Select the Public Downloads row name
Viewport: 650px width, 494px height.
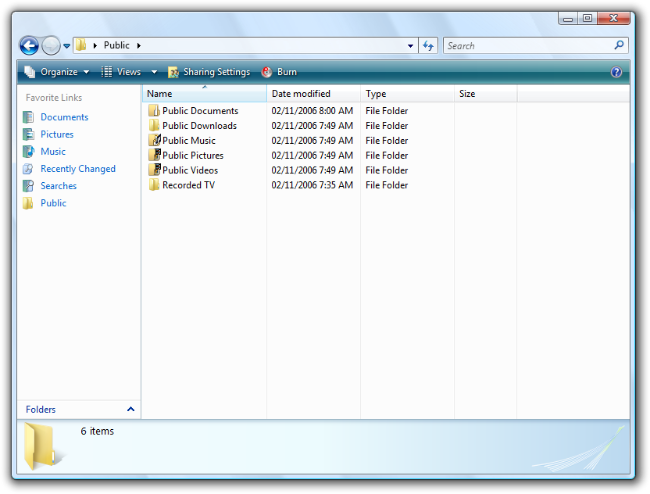(x=199, y=126)
